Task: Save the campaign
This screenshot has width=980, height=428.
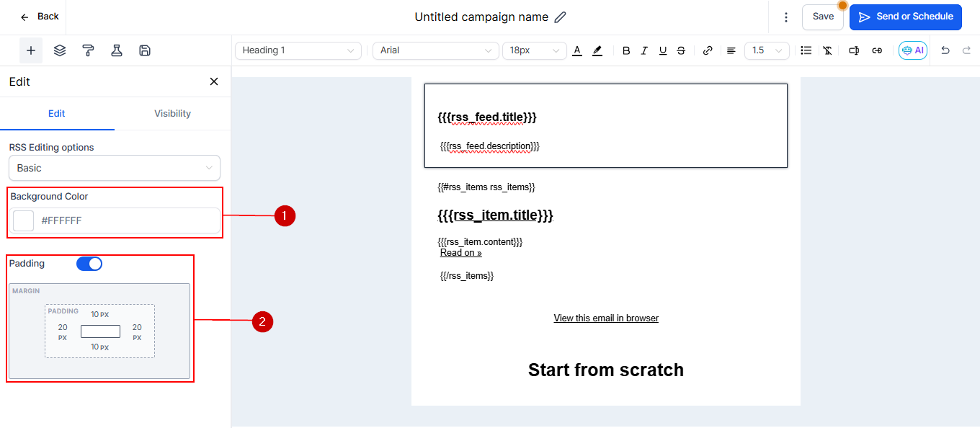Action: pyautogui.click(x=823, y=17)
